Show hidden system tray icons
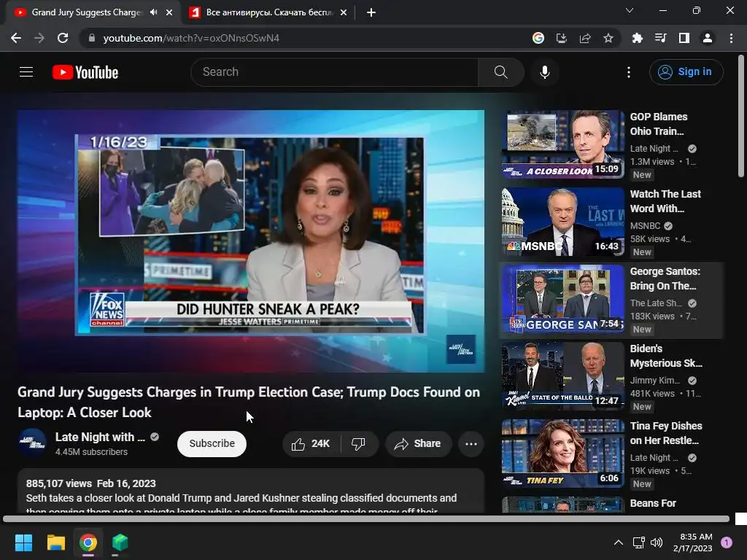The height and width of the screenshot is (560, 747). [x=619, y=542]
